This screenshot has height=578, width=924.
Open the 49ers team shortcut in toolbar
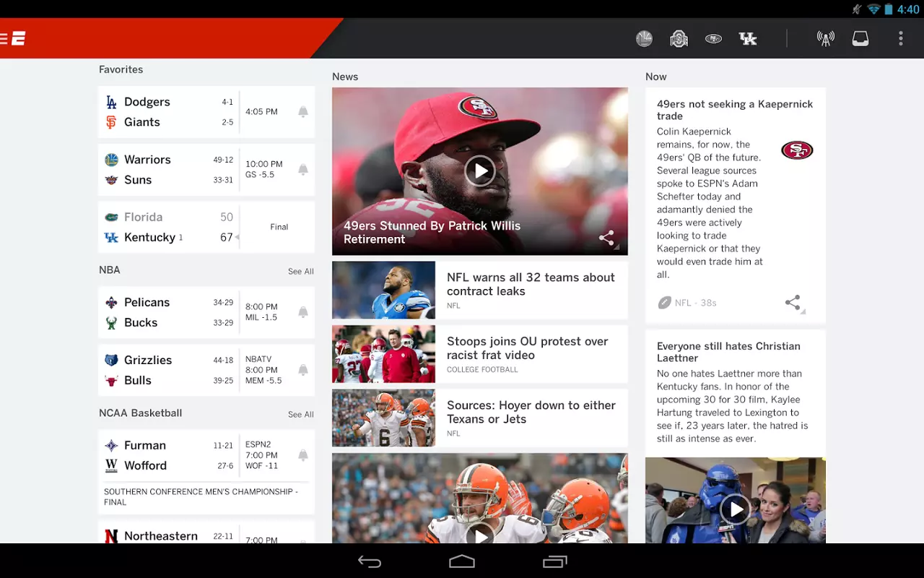pyautogui.click(x=713, y=39)
